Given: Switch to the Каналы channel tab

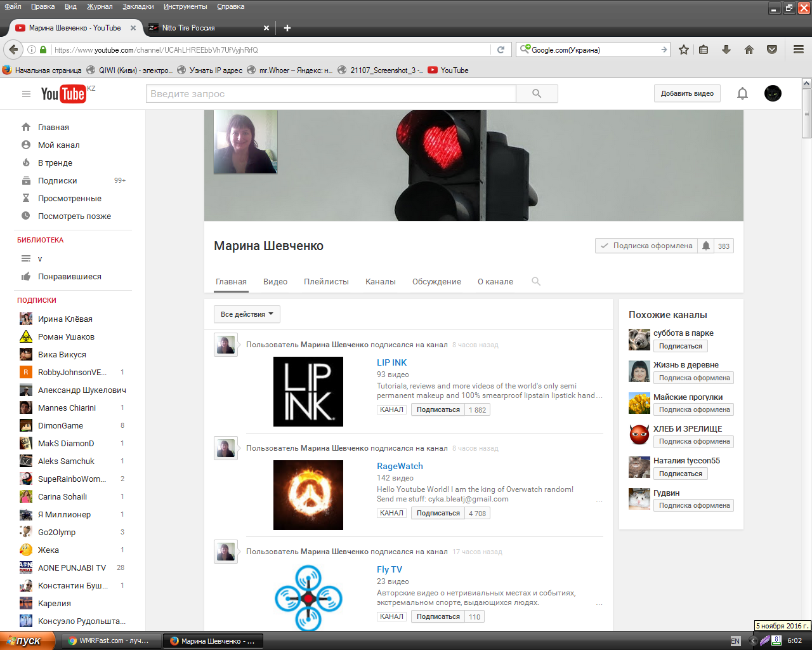Looking at the screenshot, I should point(381,282).
